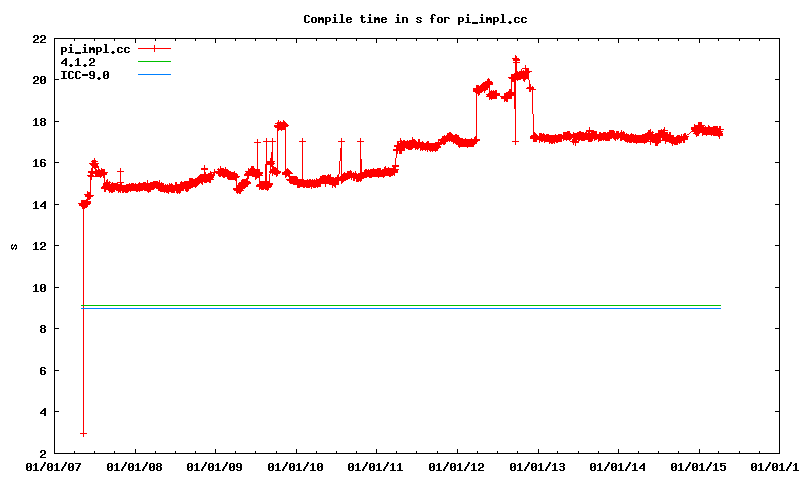Screen dimensions: 800x480
Task: Click the 22 tick label on y-axis
Action: point(38,39)
